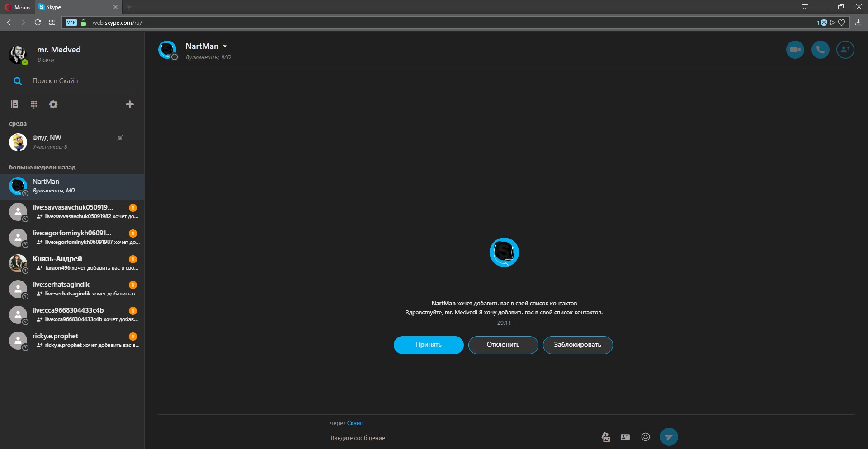The height and width of the screenshot is (449, 868).
Task: Close the Skype browser tab
Action: click(115, 7)
